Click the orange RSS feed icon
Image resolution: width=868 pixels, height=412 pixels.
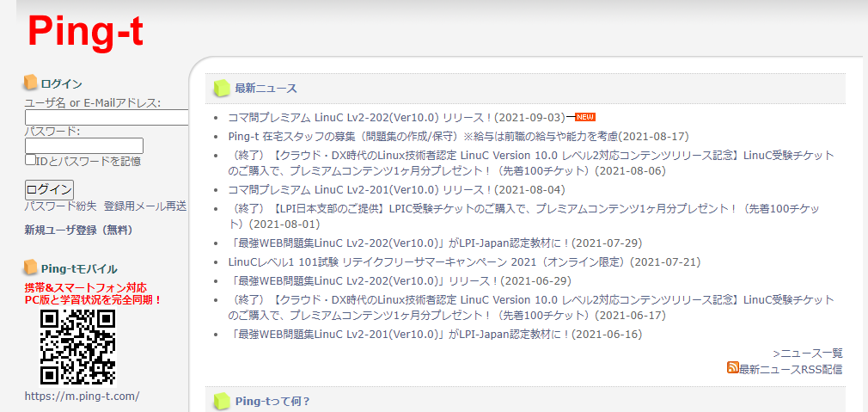coord(733,367)
